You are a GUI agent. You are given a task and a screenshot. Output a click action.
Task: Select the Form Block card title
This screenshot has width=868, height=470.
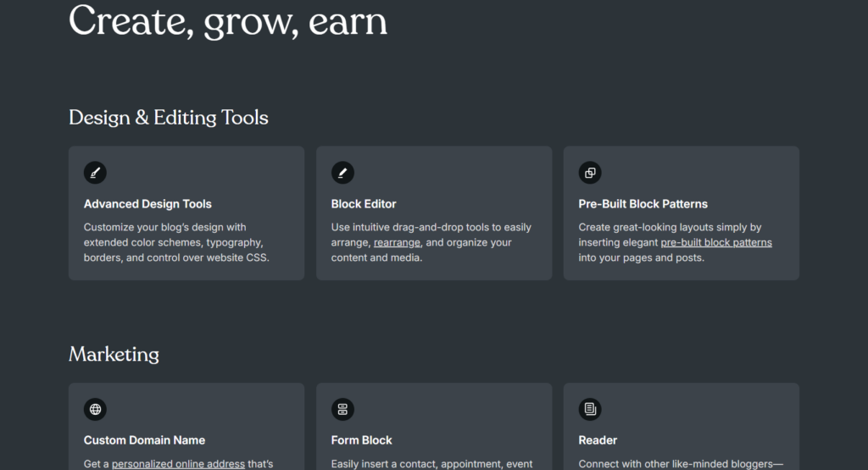(x=361, y=440)
